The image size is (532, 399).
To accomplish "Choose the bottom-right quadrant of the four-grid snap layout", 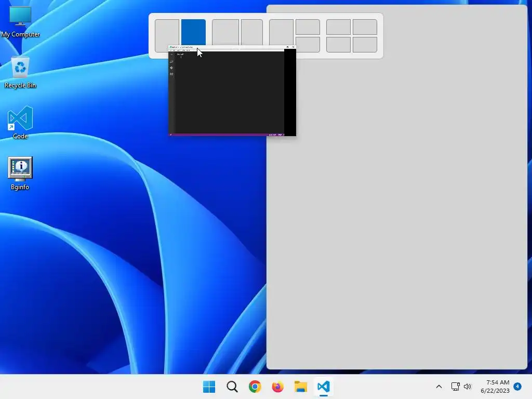I will click(x=365, y=45).
